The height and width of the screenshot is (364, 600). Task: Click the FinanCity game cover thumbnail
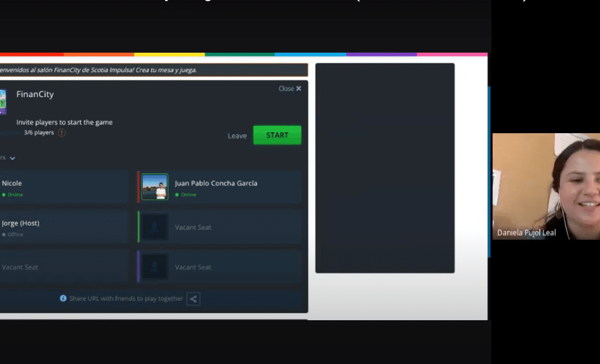tap(3, 102)
